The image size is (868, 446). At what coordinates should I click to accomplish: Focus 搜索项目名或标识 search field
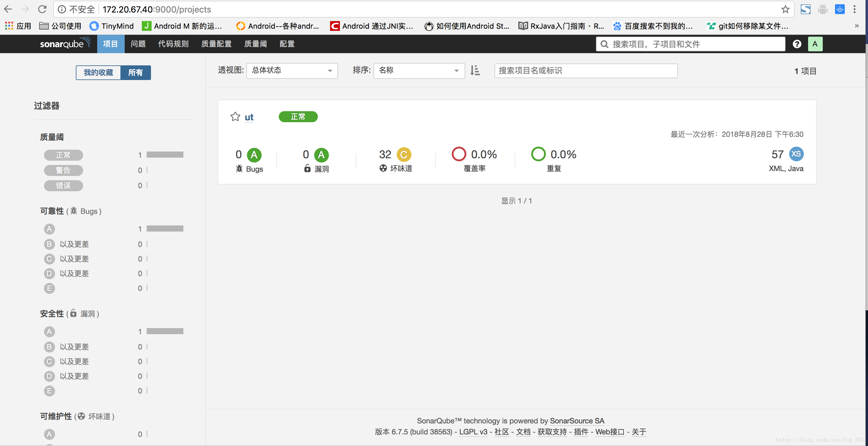tap(586, 70)
